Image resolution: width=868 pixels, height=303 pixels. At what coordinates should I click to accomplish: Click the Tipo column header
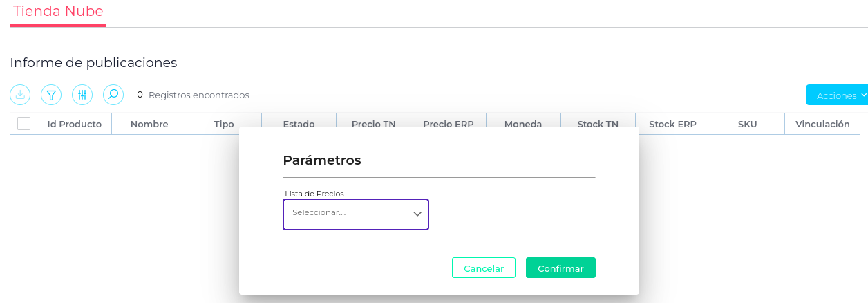224,125
